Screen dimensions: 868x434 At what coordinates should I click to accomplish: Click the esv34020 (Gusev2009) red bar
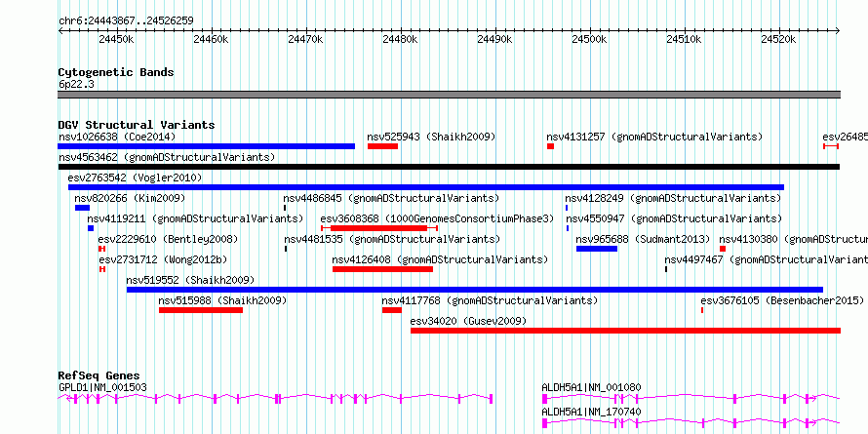(625, 331)
